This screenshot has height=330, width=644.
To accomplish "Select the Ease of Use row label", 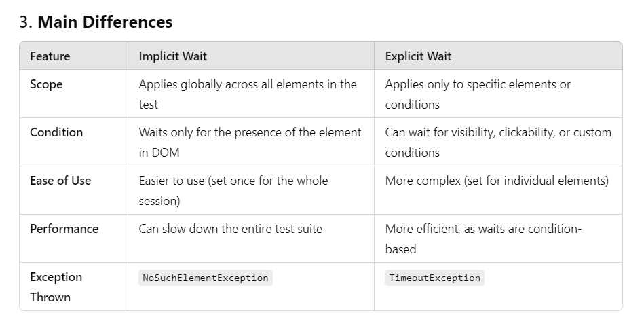I will point(60,181).
